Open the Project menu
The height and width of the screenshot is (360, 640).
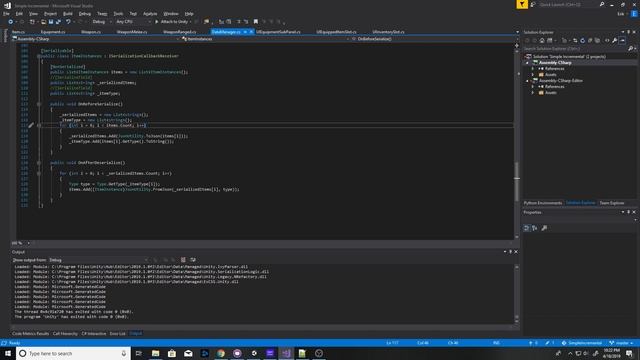(x=50, y=13)
